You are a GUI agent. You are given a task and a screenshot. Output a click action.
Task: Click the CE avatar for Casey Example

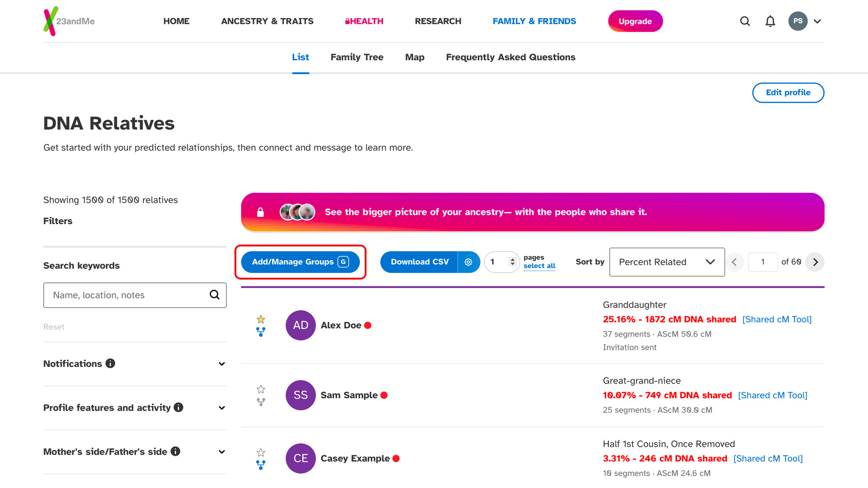click(x=301, y=459)
